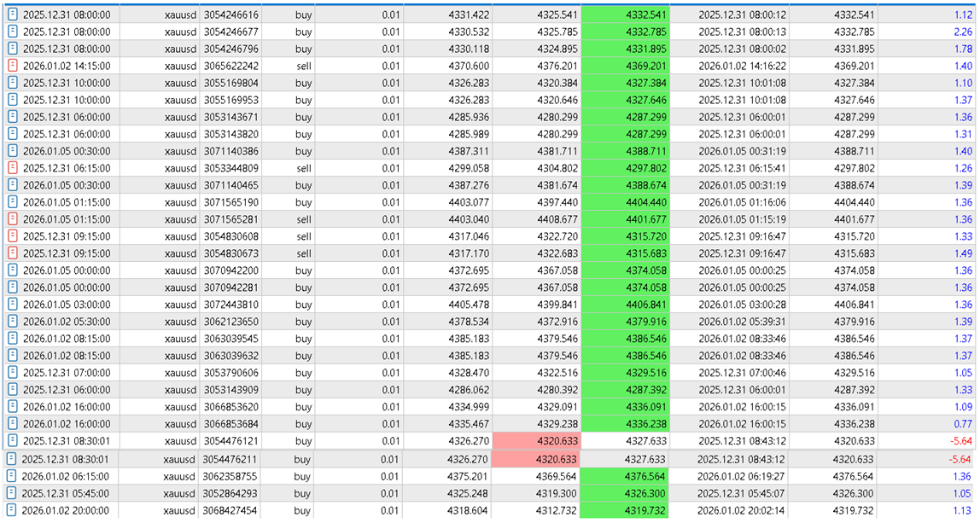
Task: Click the open price 4370.600
Action: 469,66
